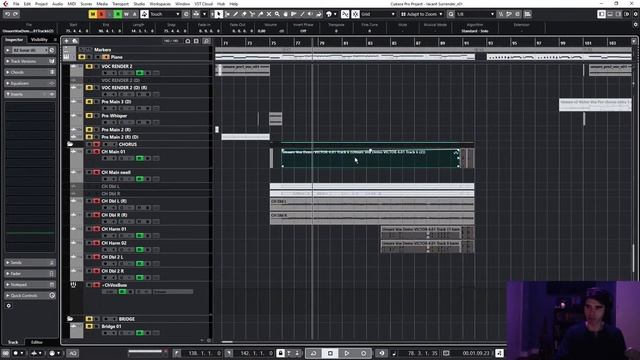Screen dimensions: 640x360
Task: Click the 78.3.1.35 position display
Action: (x=423, y=353)
